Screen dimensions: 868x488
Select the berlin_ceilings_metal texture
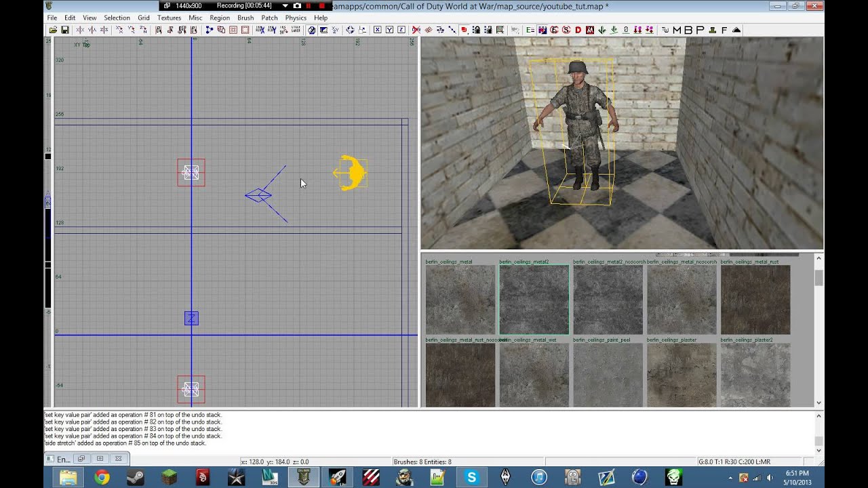[x=460, y=300]
